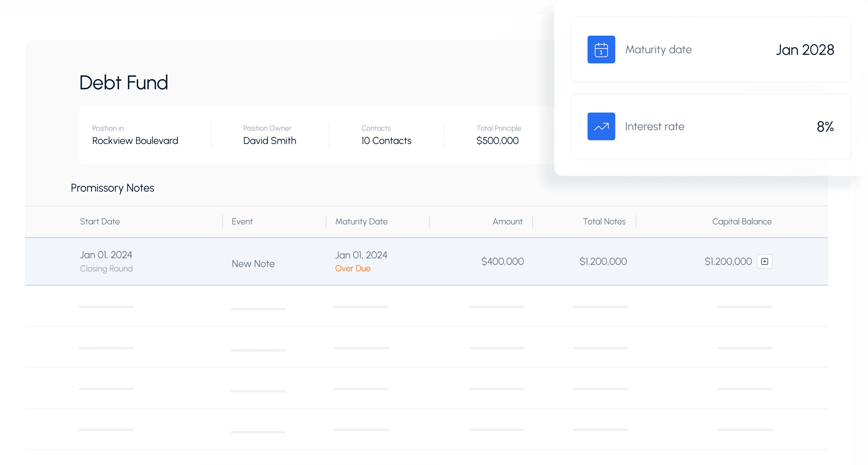
Task: Click the blue trending-up Interest rate icon
Action: pos(601,126)
